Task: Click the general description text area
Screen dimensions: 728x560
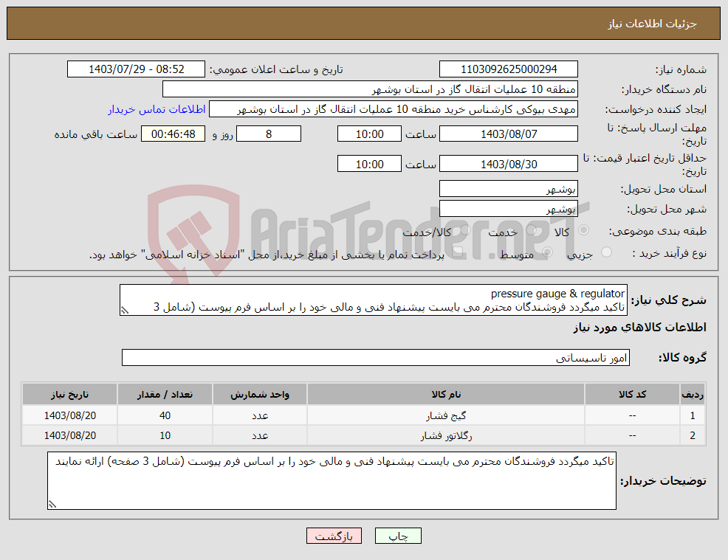Action: (x=374, y=300)
